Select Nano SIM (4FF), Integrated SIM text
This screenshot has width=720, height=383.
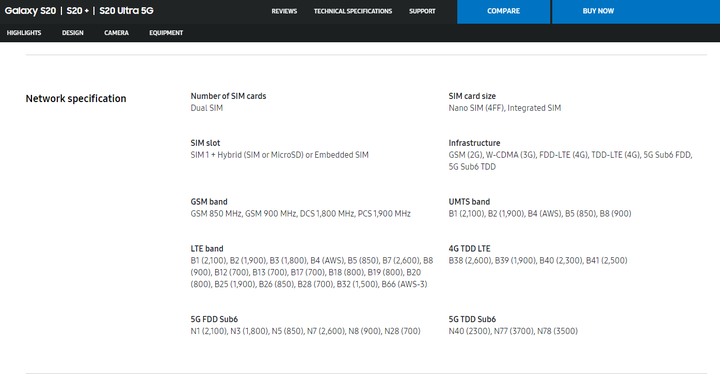pyautogui.click(x=505, y=108)
